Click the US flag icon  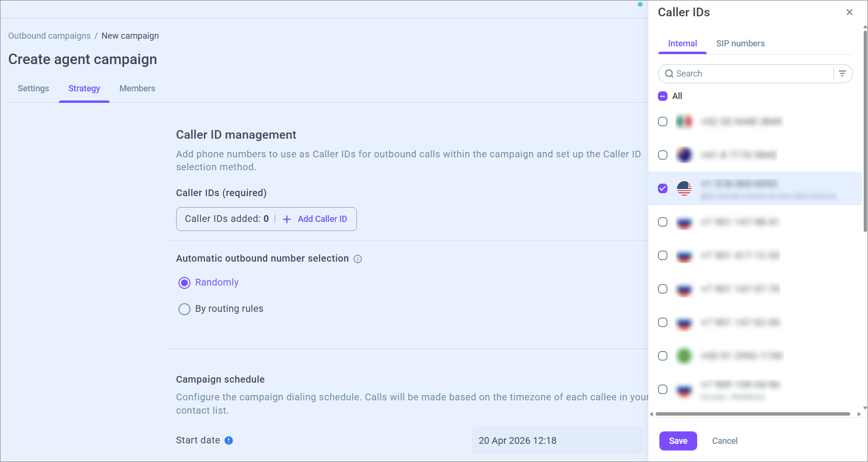point(684,188)
